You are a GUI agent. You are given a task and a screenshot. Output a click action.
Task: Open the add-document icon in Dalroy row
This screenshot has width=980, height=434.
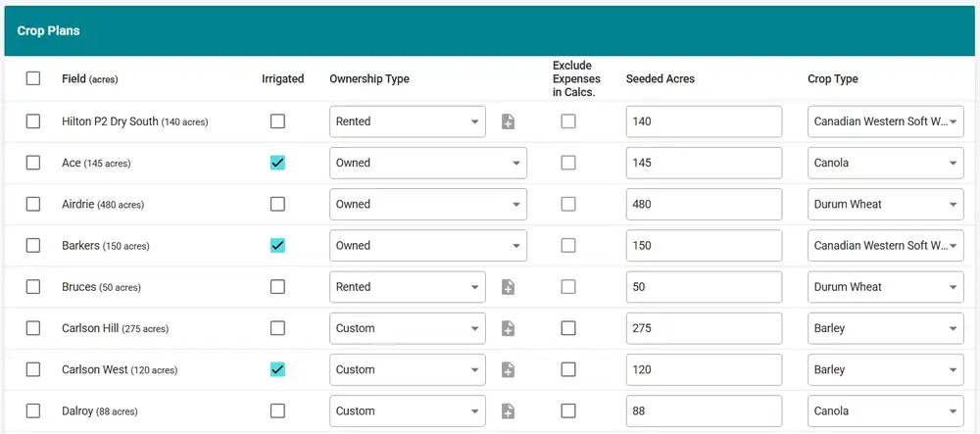tap(508, 410)
